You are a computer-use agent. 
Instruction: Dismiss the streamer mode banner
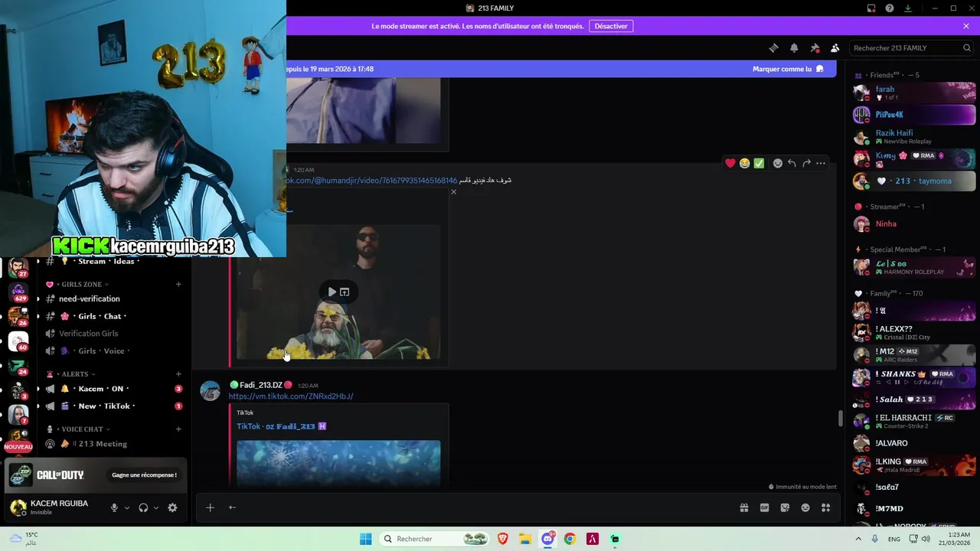click(x=966, y=26)
